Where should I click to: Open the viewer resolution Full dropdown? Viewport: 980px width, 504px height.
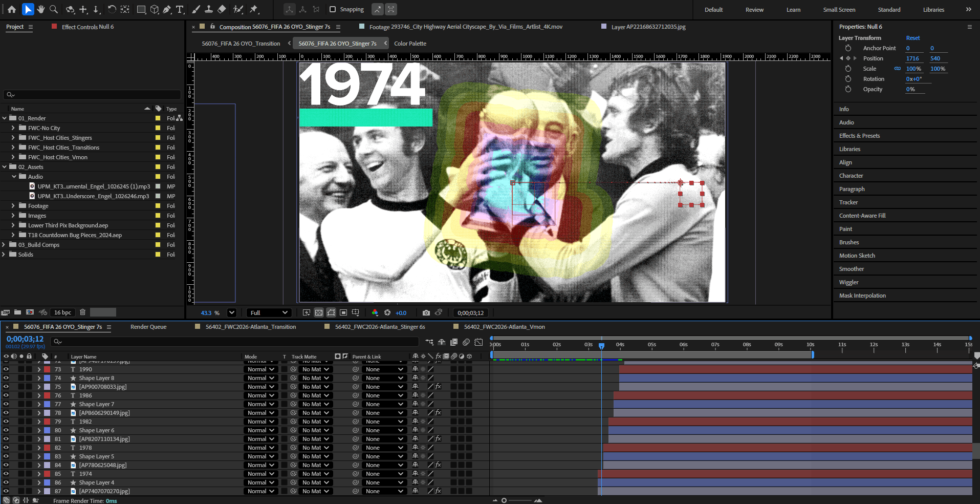269,312
